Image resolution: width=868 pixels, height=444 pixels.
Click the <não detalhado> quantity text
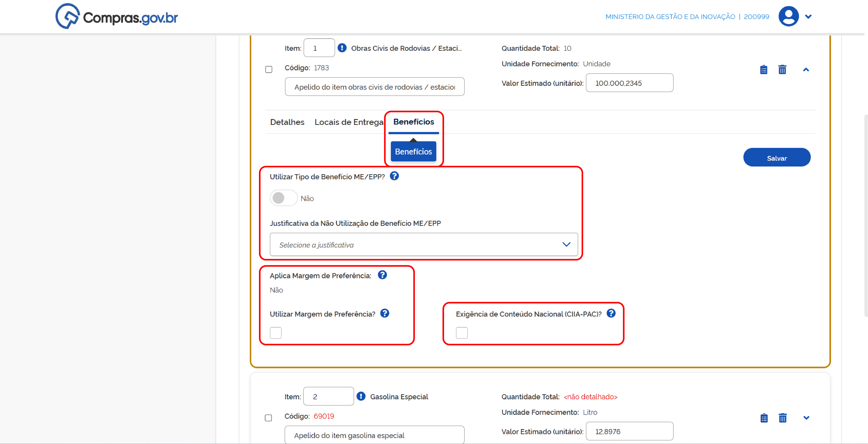click(590, 397)
